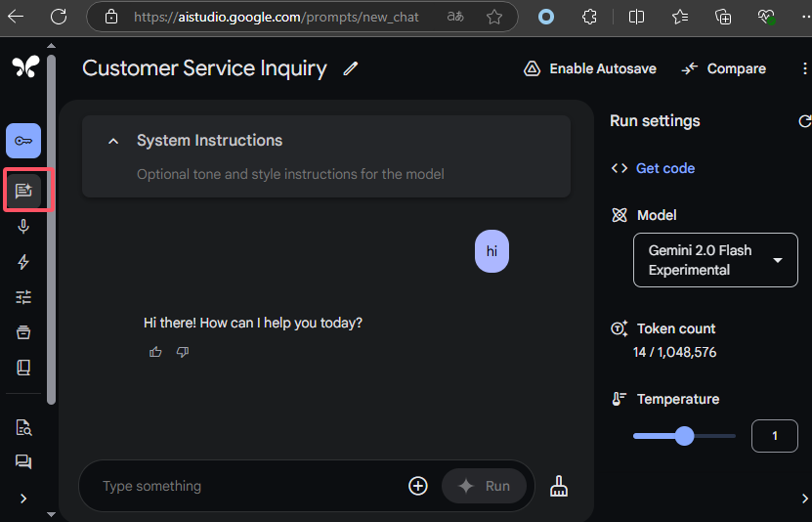Open browser settings and more ellipsis

[x=804, y=17]
